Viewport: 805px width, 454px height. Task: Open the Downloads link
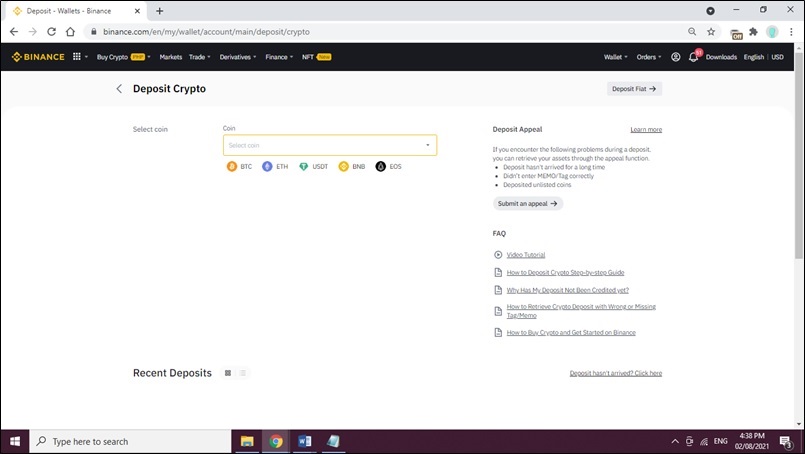tap(721, 57)
